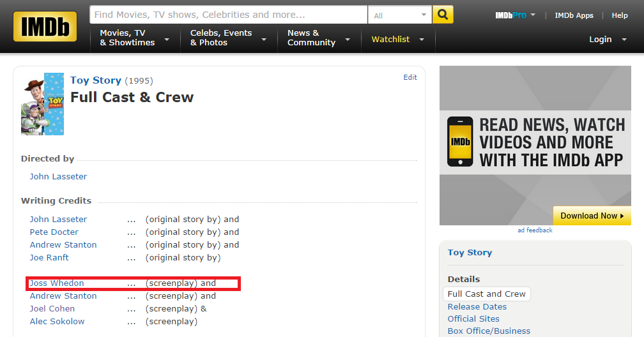Expand the IMDbPro dropdown arrow
This screenshot has height=337, width=644.
tap(533, 15)
